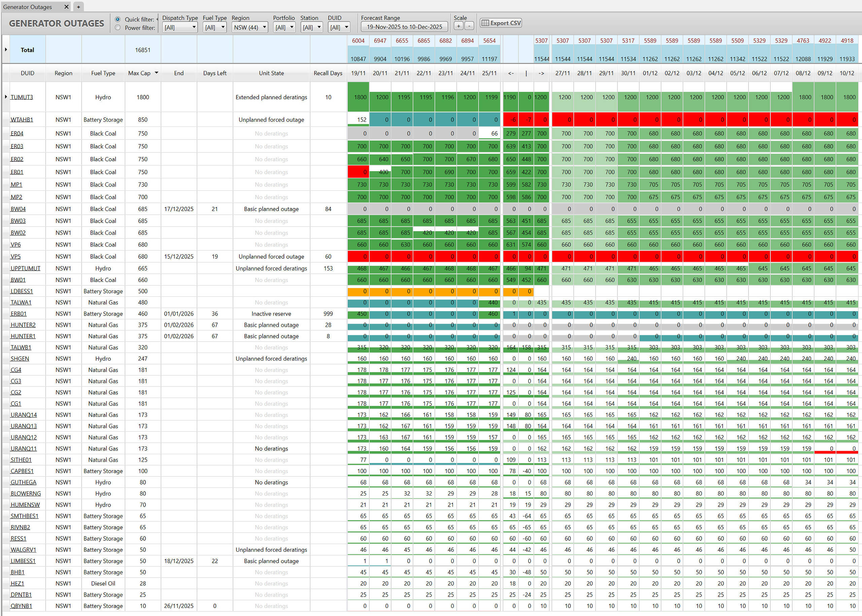This screenshot has height=616, width=862.
Task: Open the Region NSW (44) dropdown
Action: pos(250,27)
